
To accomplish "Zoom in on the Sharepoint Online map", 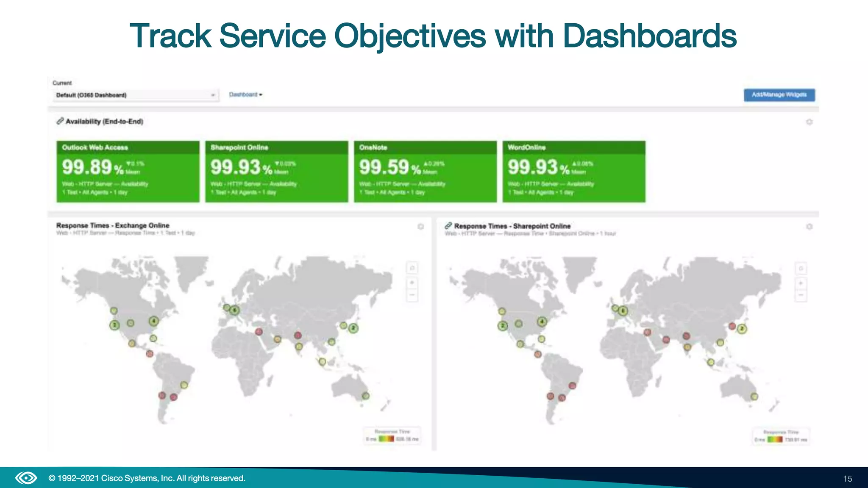I will (x=801, y=283).
